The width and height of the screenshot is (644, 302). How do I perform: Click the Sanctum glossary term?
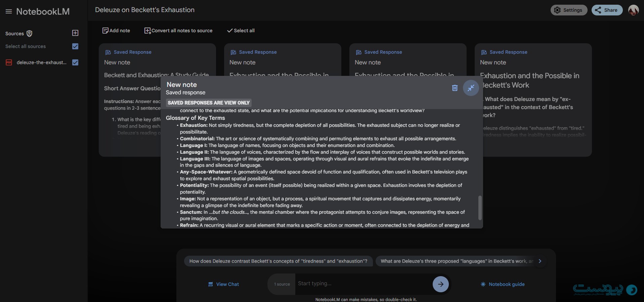(x=191, y=212)
